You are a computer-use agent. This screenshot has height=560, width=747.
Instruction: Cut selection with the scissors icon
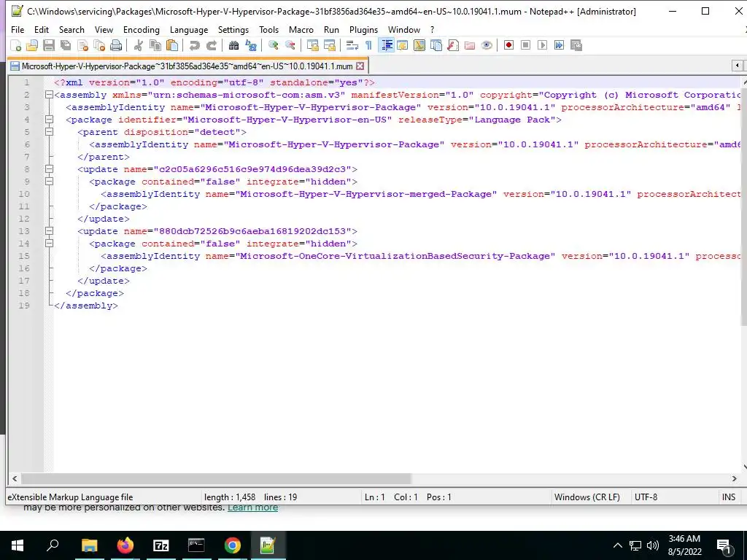138,45
